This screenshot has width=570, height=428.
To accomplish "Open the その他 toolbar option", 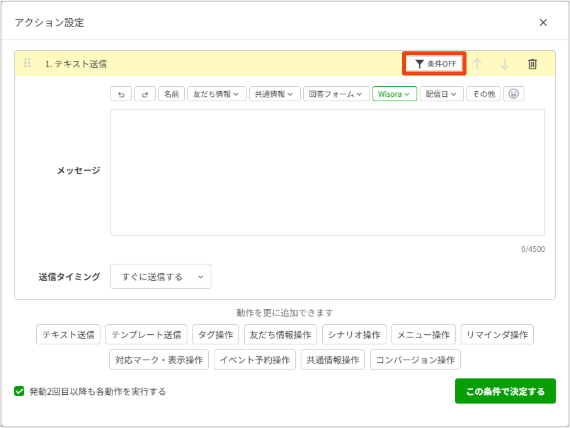I will (x=483, y=94).
